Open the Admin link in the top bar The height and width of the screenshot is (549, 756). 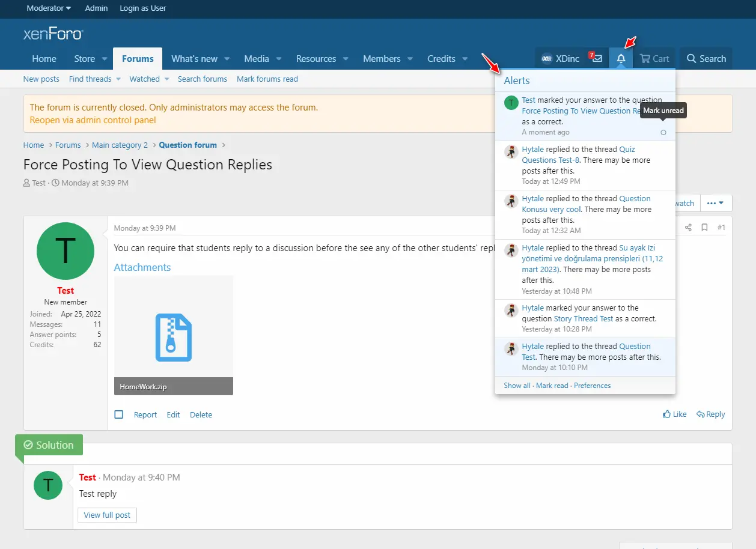click(x=96, y=8)
